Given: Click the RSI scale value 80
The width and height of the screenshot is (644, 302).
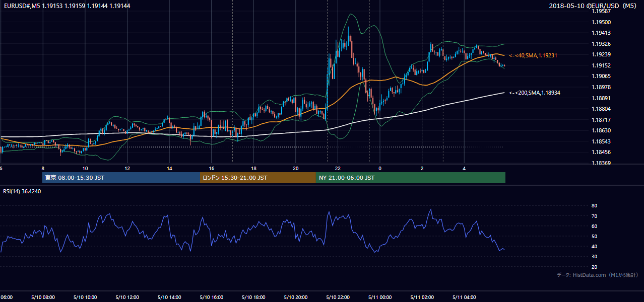Looking at the screenshot, I should point(594,206).
